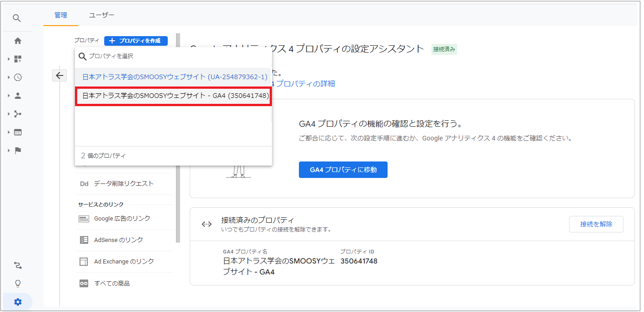Expand the Conversions sidebar section arrow

(8, 151)
